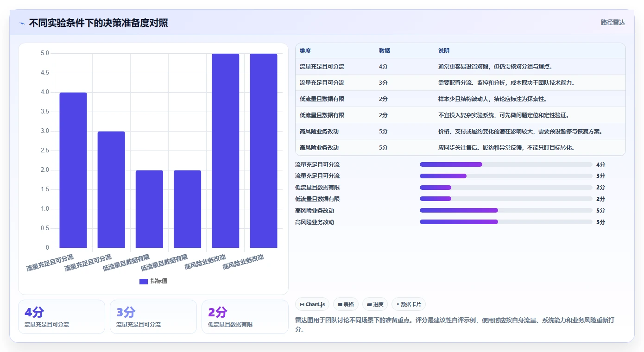The image size is (644, 352).
Task: Click description 通常更容易设置对照，但仍需核对分组与埋点
Action: 497,67
